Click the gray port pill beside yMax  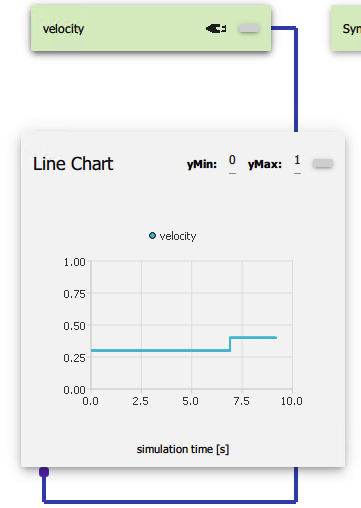pos(323,163)
